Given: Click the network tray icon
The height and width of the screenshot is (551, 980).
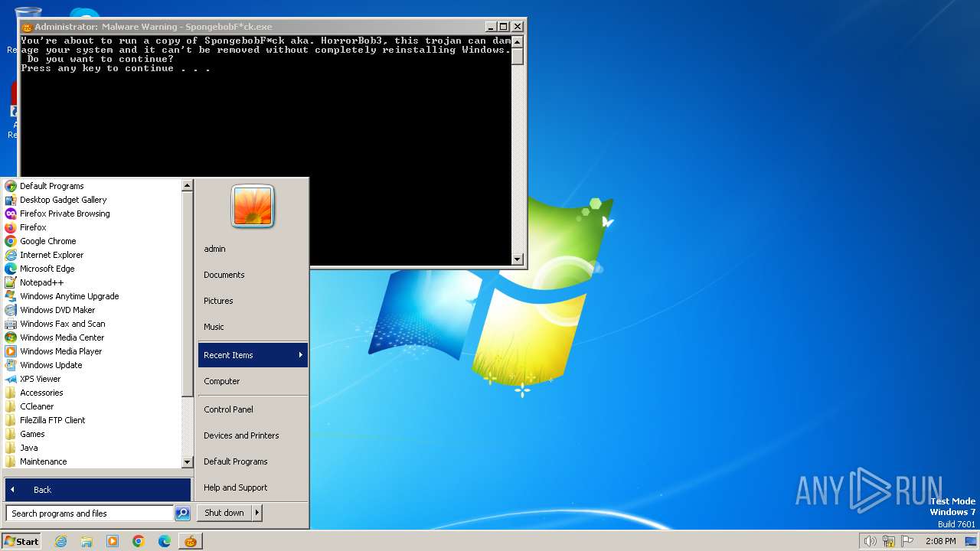Looking at the screenshot, I should (889, 541).
